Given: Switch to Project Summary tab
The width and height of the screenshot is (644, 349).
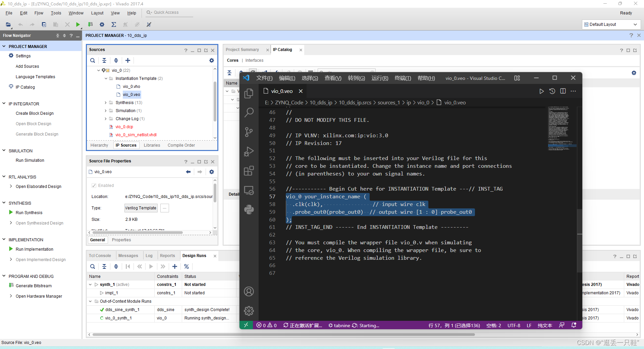Looking at the screenshot, I should [242, 50].
